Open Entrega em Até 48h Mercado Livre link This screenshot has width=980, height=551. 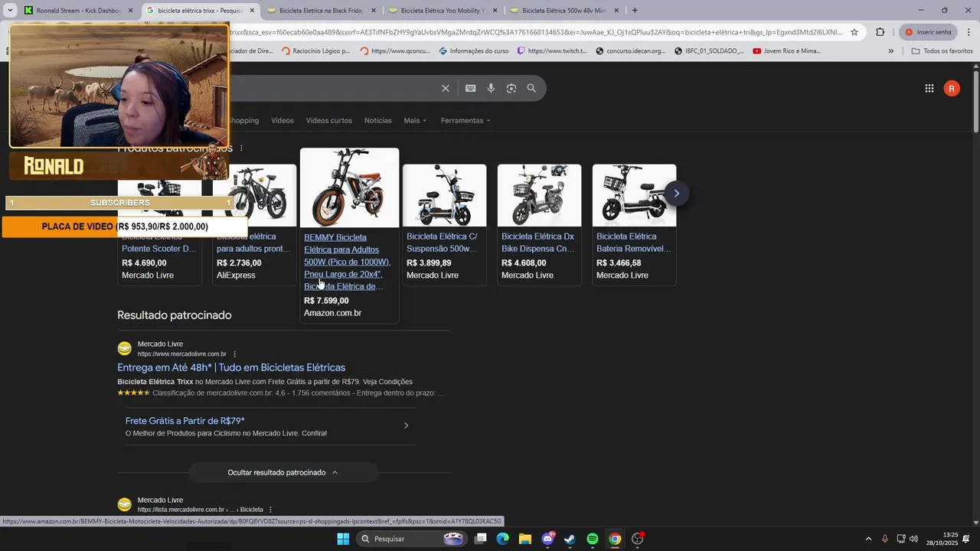pos(231,367)
